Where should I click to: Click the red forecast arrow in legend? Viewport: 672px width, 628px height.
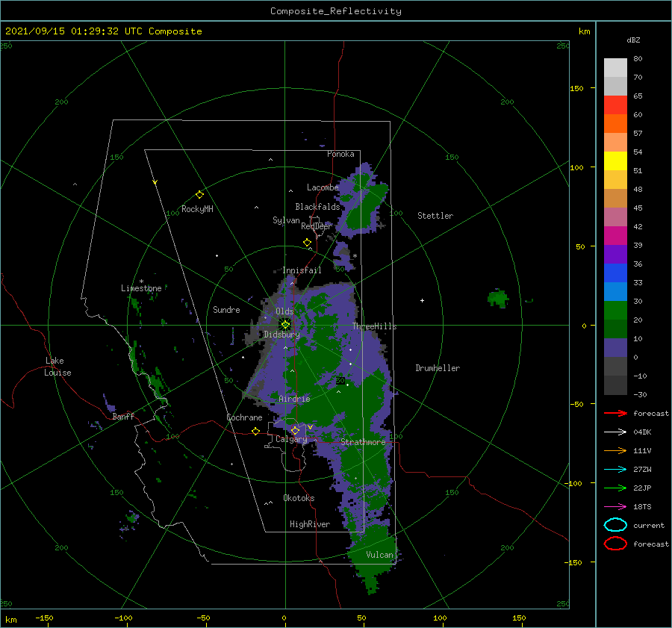[615, 413]
